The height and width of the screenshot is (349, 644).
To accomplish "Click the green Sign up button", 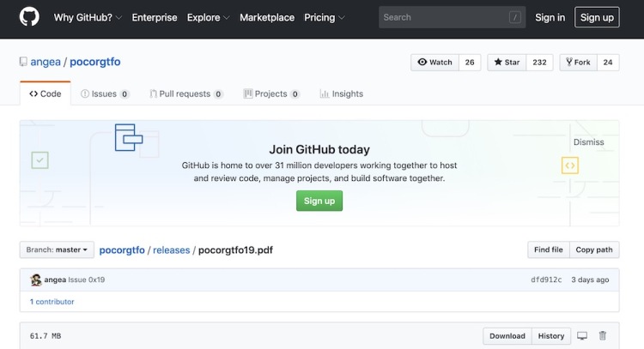I will (x=319, y=201).
